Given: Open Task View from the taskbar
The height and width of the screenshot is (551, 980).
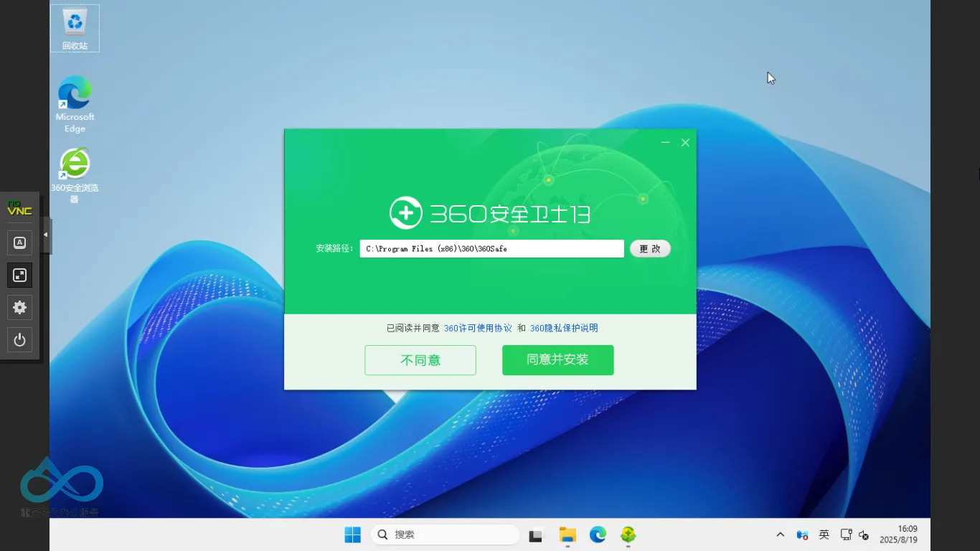Looking at the screenshot, I should [x=535, y=534].
